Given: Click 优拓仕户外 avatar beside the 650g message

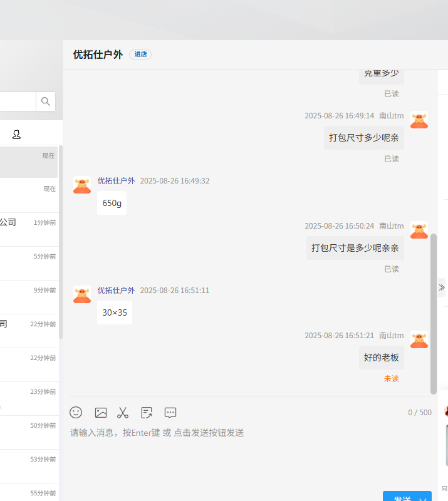Looking at the screenshot, I should point(82,185).
